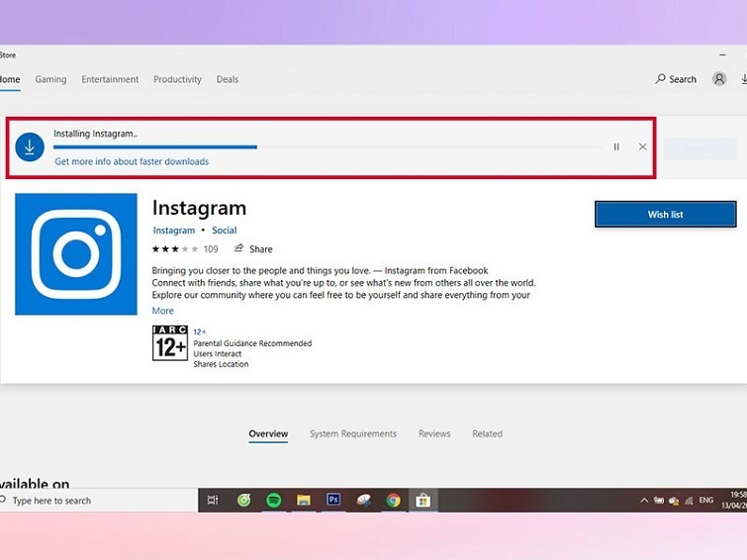Click the Instagram install progress bar
Screen dimensions: 747x560
tap(327, 146)
